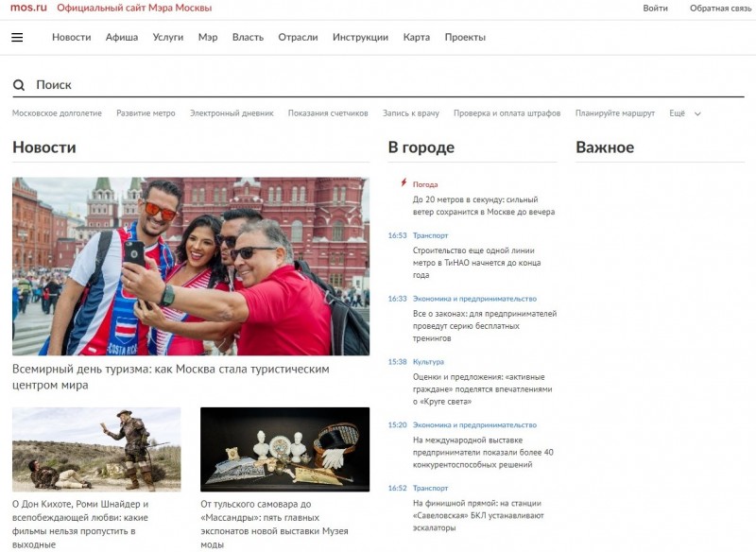Click the Обратная связь link

point(720,9)
